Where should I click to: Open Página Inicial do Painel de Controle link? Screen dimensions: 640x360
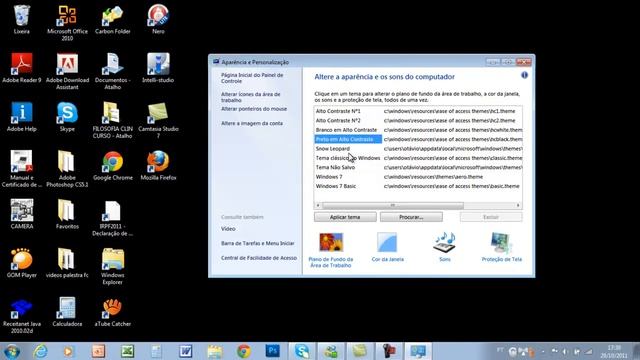tap(252, 78)
